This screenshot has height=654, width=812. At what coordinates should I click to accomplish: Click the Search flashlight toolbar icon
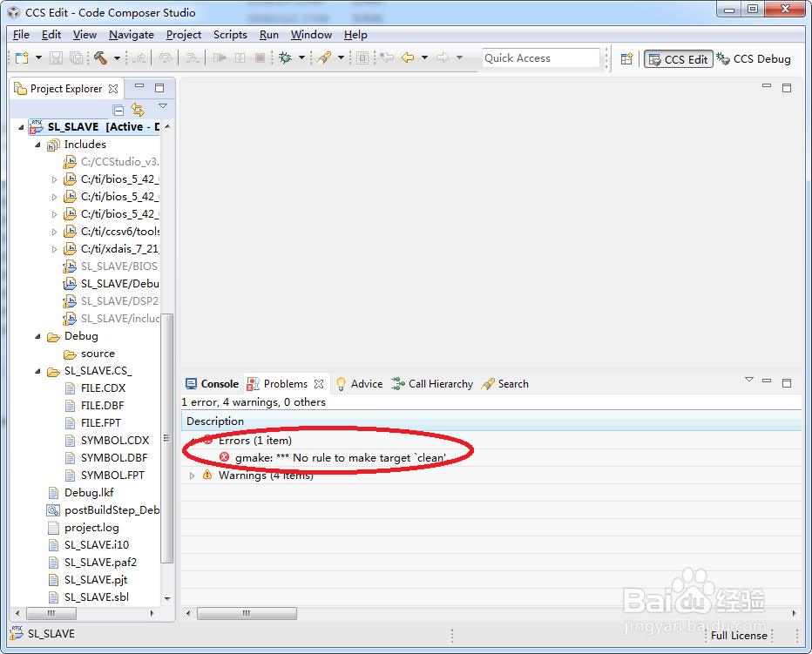click(x=324, y=57)
